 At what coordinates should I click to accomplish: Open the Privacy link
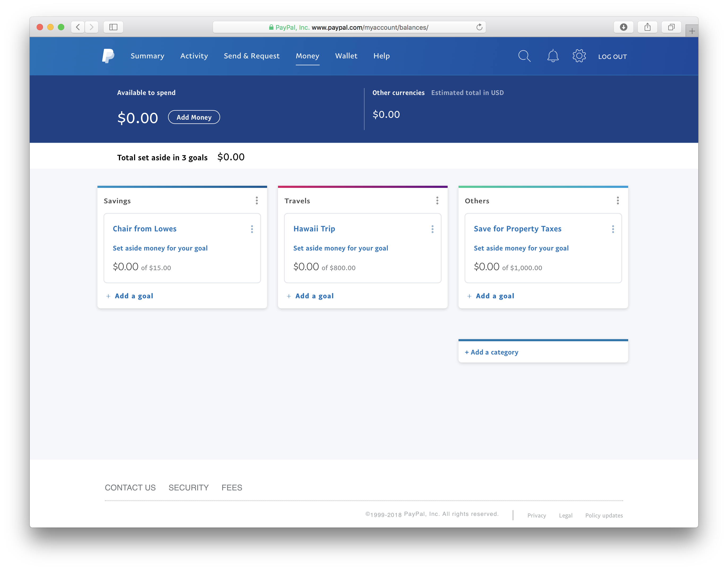click(x=536, y=515)
